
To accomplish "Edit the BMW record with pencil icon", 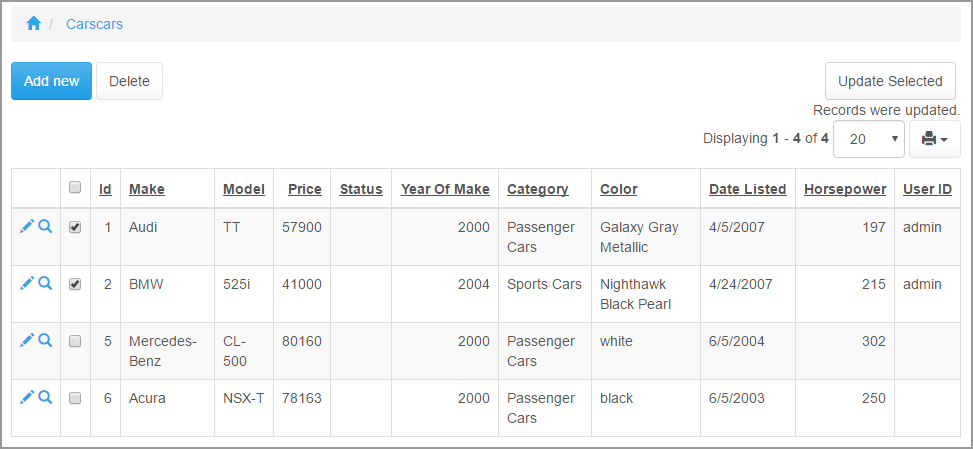I will point(27,283).
